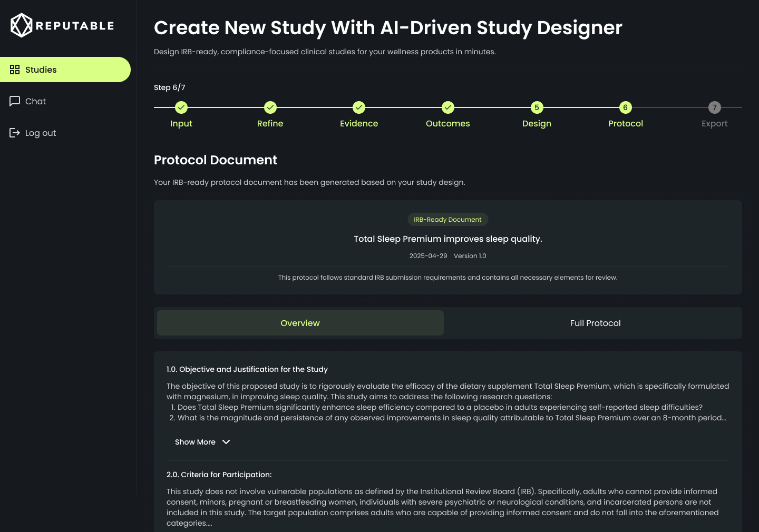The height and width of the screenshot is (532, 759).
Task: Advance to the Export step label
Action: click(x=715, y=124)
